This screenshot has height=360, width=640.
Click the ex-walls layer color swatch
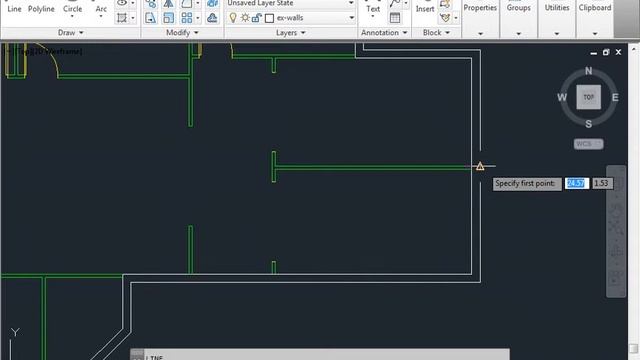click(269, 18)
